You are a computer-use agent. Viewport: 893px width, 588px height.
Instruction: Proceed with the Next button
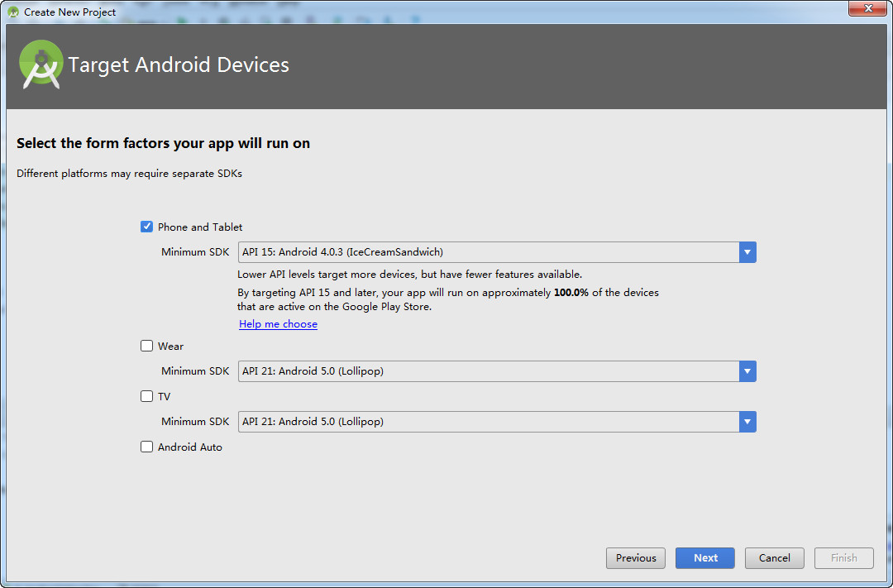pos(705,557)
